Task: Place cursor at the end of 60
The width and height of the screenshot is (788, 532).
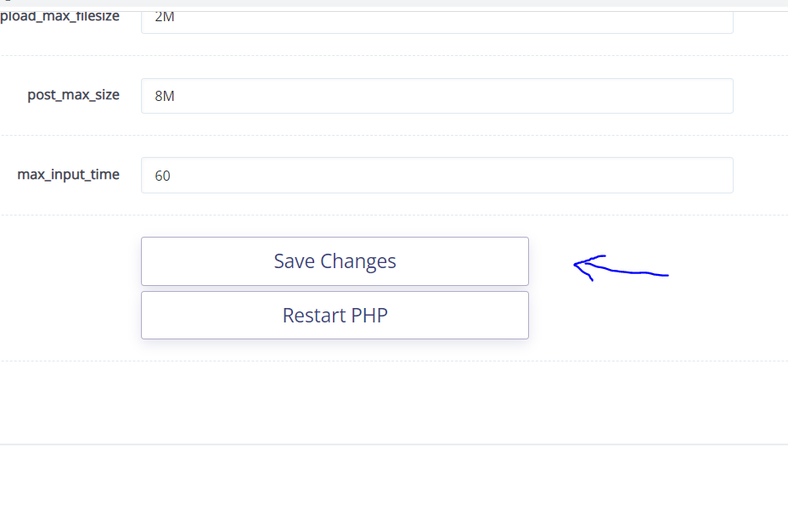Action: click(x=172, y=175)
